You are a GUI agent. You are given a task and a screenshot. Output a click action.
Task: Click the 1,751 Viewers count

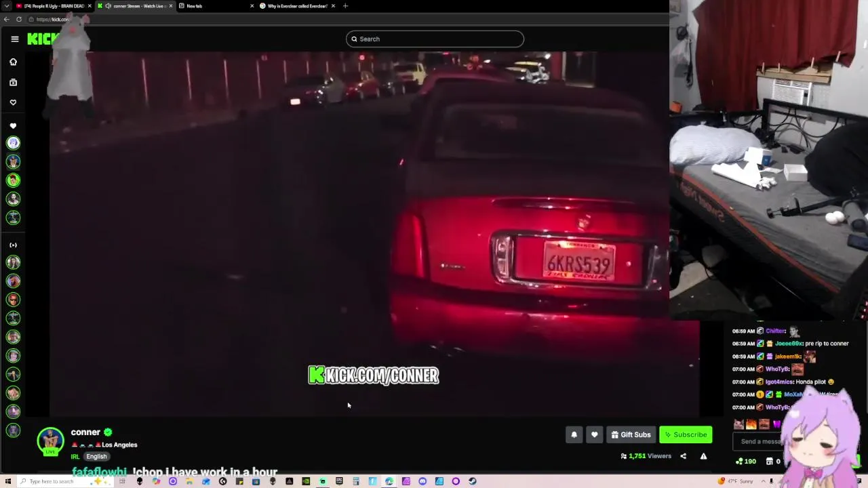point(646,456)
